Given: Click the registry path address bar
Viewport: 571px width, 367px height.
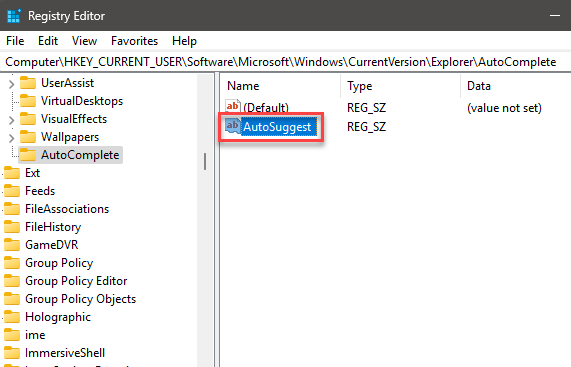Looking at the screenshot, I should pyautogui.click(x=286, y=62).
